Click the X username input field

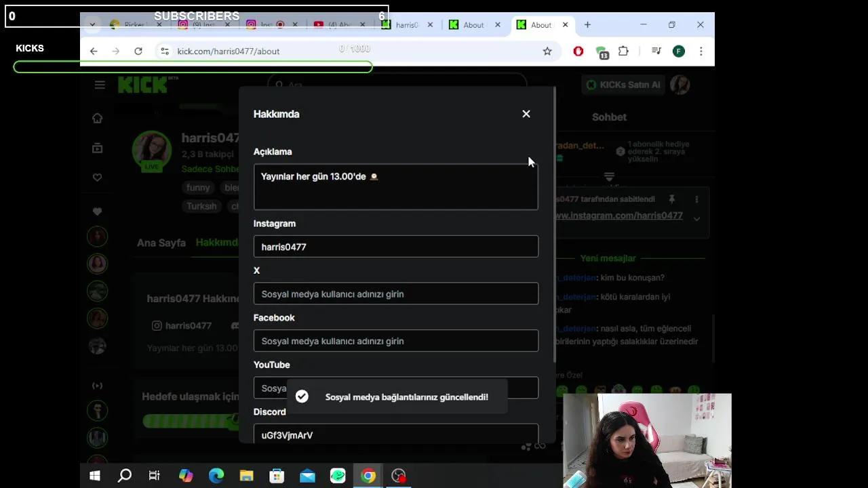coord(396,293)
